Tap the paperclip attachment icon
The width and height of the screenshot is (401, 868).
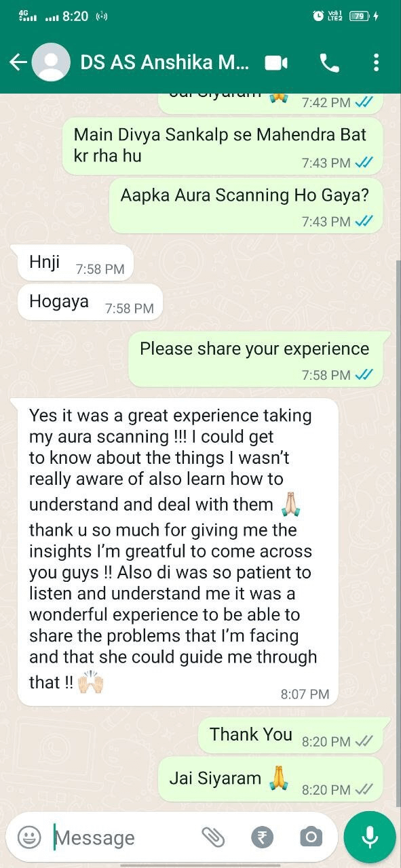click(x=214, y=837)
